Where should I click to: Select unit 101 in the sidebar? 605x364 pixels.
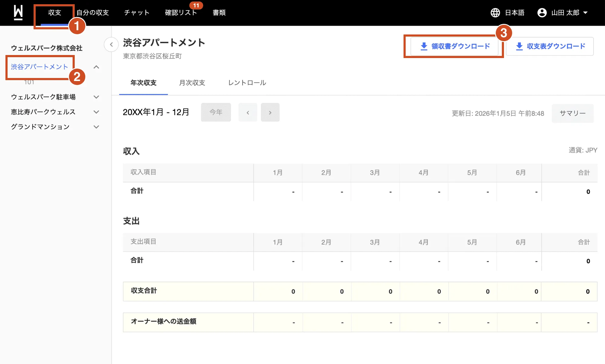tap(29, 82)
